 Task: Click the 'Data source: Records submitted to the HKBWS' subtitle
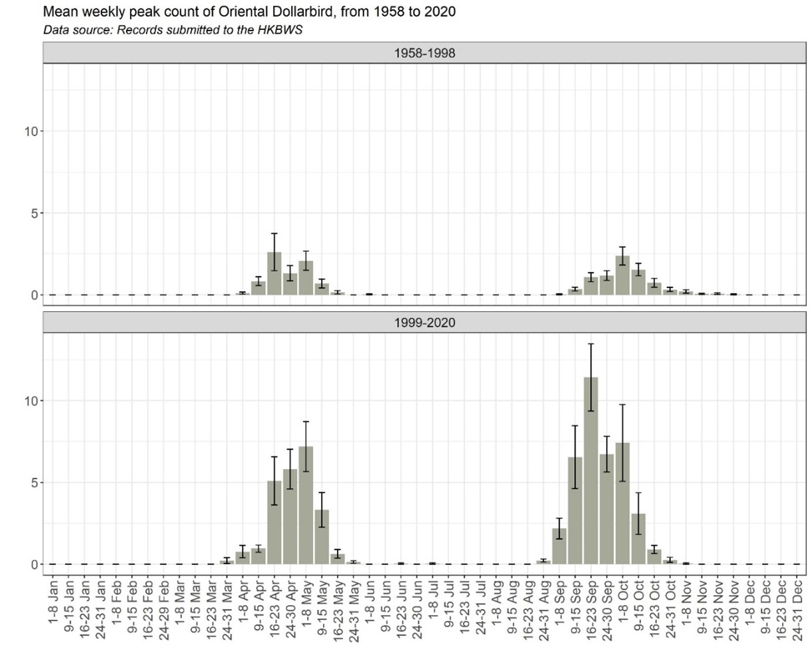pos(173,30)
